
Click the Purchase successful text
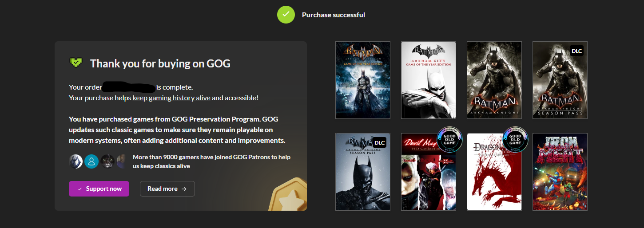pos(334,15)
